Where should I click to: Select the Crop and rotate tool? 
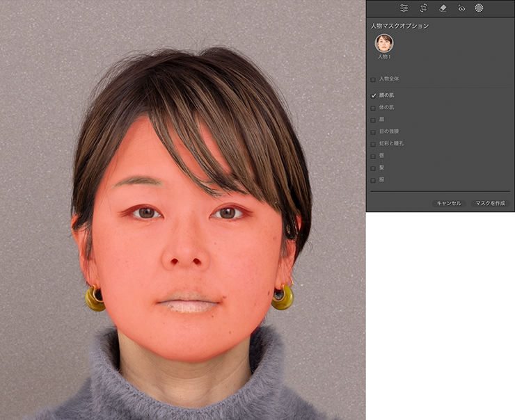tap(423, 8)
